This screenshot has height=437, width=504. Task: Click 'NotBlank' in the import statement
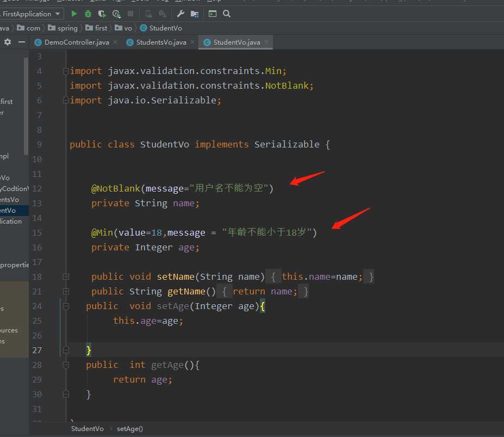pos(287,85)
